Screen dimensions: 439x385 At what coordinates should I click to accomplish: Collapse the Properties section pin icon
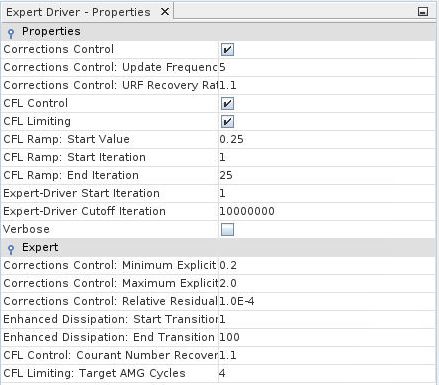click(x=11, y=33)
